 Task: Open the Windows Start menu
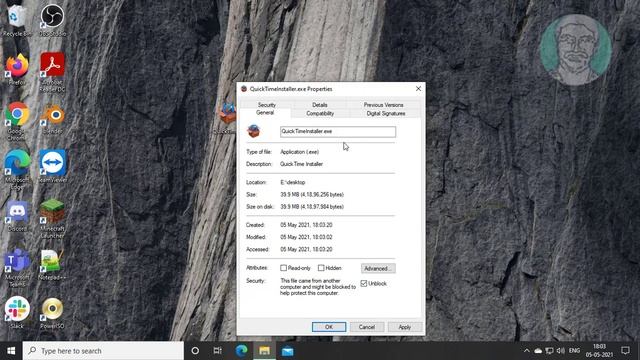(11, 351)
